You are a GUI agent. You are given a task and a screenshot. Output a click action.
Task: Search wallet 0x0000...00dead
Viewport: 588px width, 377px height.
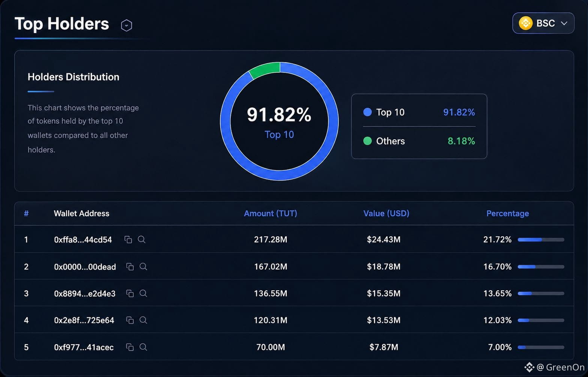tap(143, 267)
